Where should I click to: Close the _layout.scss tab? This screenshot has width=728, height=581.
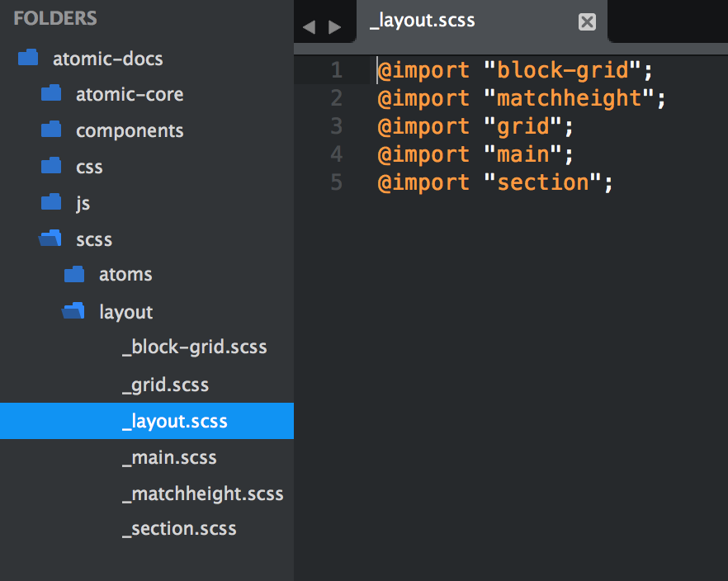587,21
